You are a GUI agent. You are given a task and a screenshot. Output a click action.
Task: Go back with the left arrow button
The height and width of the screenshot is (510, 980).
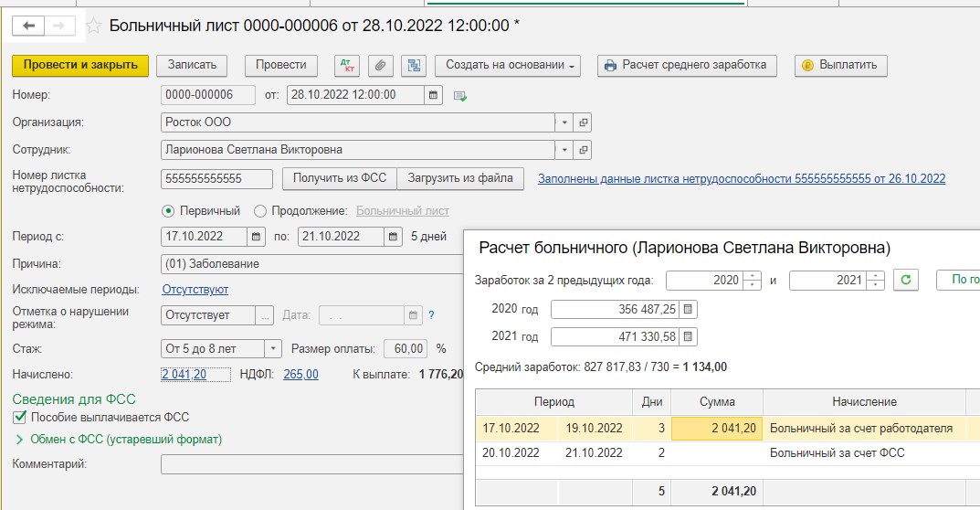[x=28, y=26]
